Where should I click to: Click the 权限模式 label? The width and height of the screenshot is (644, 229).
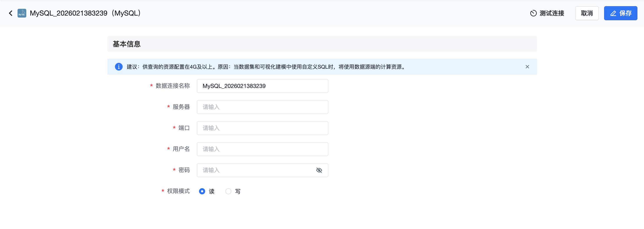coord(178,191)
